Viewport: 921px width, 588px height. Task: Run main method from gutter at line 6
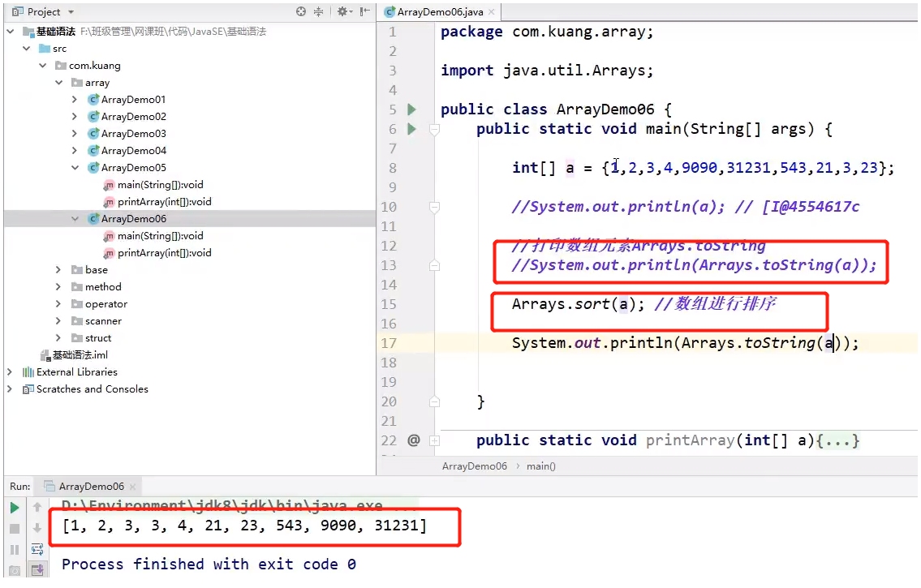[x=411, y=128]
